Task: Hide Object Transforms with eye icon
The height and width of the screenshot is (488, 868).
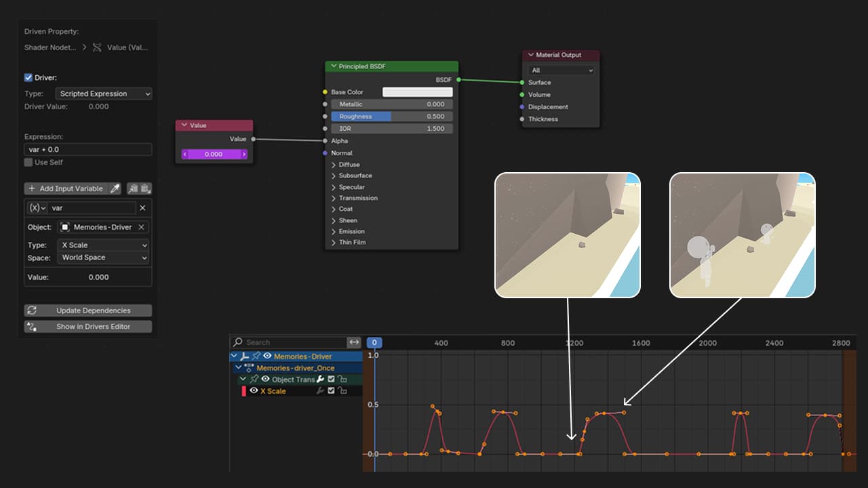Action: pyautogui.click(x=266, y=379)
